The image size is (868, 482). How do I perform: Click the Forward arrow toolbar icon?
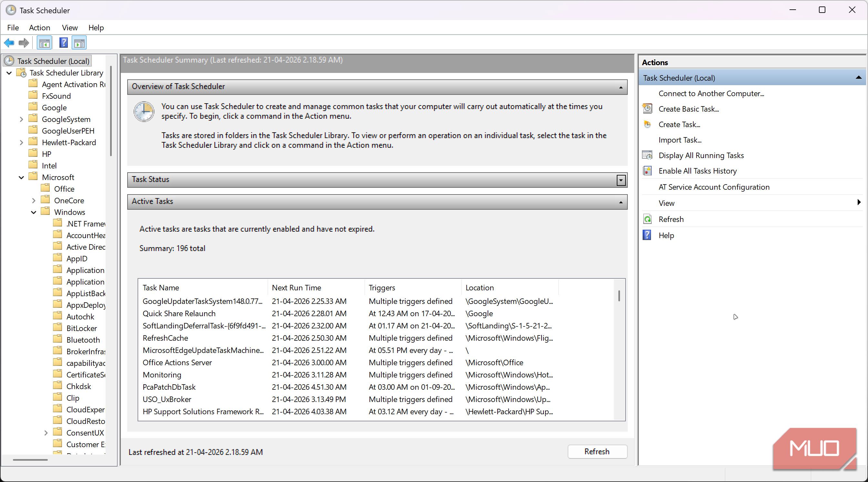24,43
